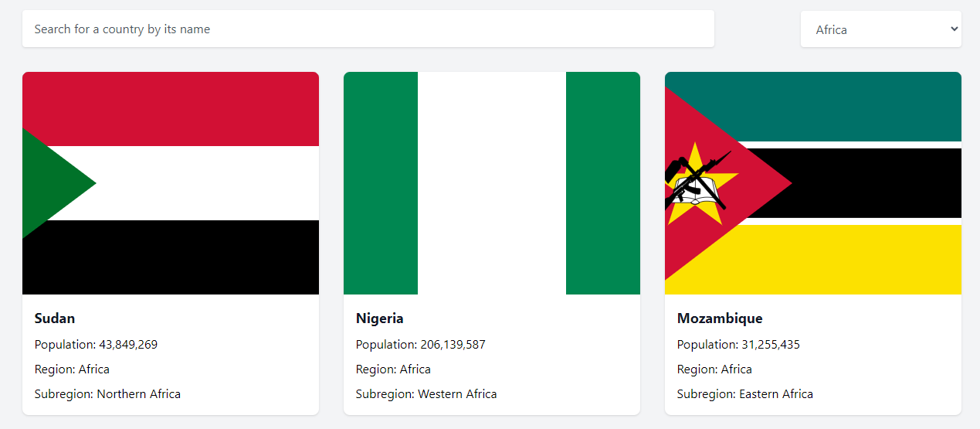Image resolution: width=980 pixels, height=429 pixels.
Task: Click the Western Africa subregion line
Action: [x=426, y=394]
